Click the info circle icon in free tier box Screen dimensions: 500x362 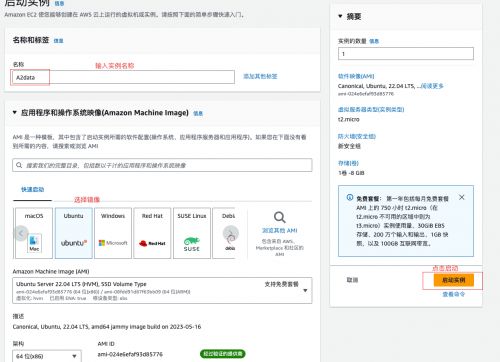(350, 197)
